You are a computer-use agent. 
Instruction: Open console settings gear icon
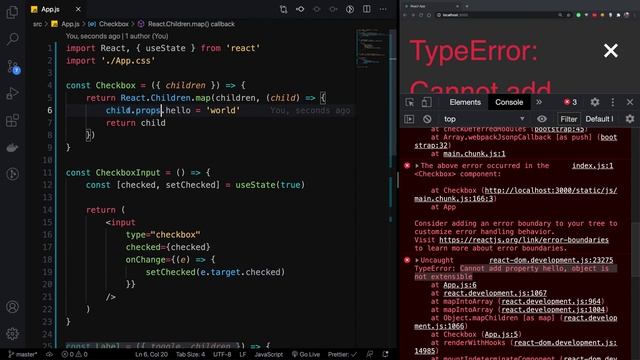click(630, 119)
